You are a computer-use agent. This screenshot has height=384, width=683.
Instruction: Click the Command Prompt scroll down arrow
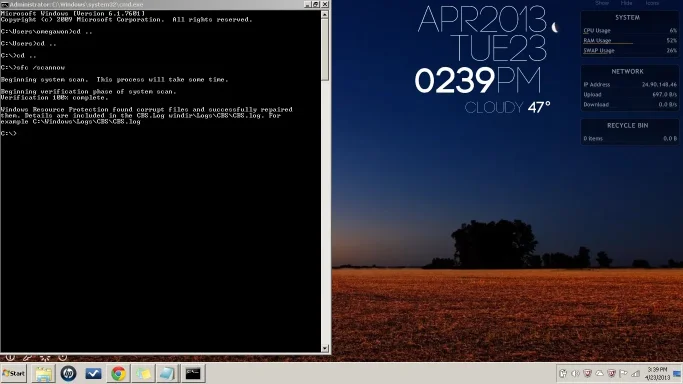point(325,348)
